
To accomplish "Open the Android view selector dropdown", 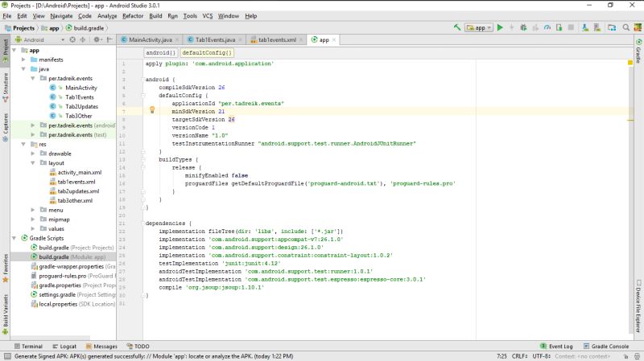I will coord(39,39).
